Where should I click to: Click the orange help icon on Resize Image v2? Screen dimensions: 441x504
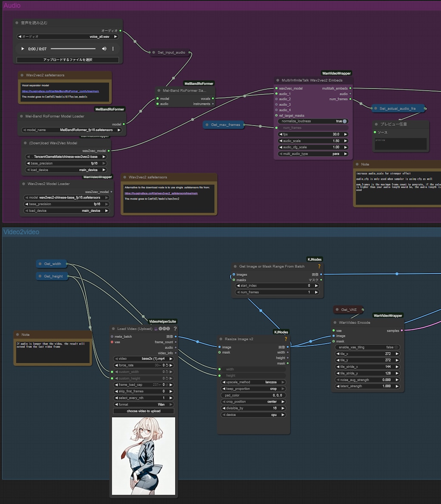point(286,339)
